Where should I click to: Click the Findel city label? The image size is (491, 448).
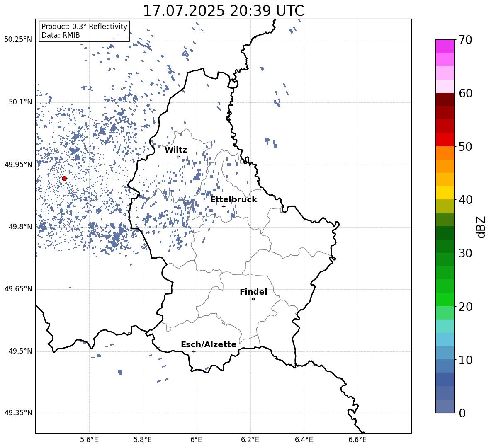[x=253, y=292]
